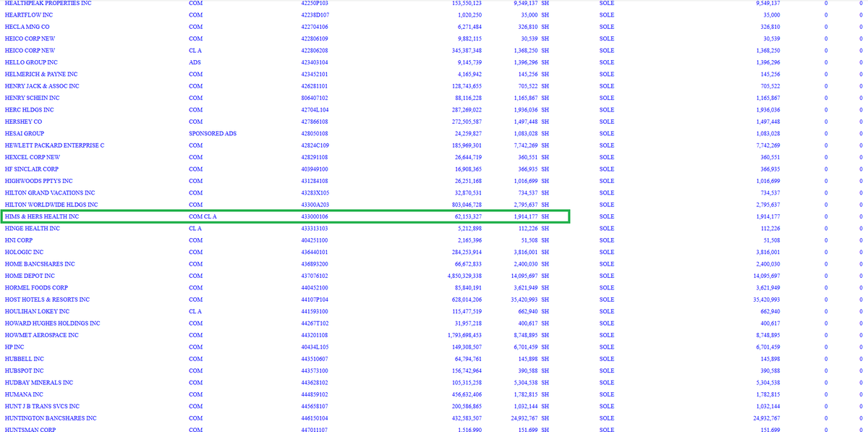This screenshot has height=432, width=868.
Task: Select HUNTSMAN CORP name
Action: pos(30,429)
